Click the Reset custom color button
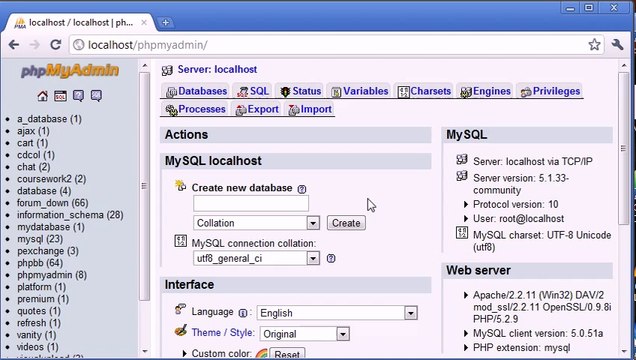Viewport: 636px width, 360px height. point(287,354)
